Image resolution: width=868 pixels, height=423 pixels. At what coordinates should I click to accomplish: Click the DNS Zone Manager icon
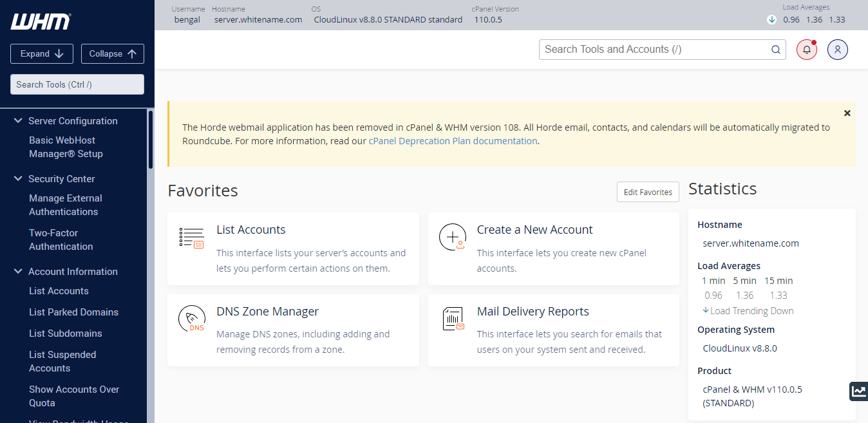tap(191, 319)
